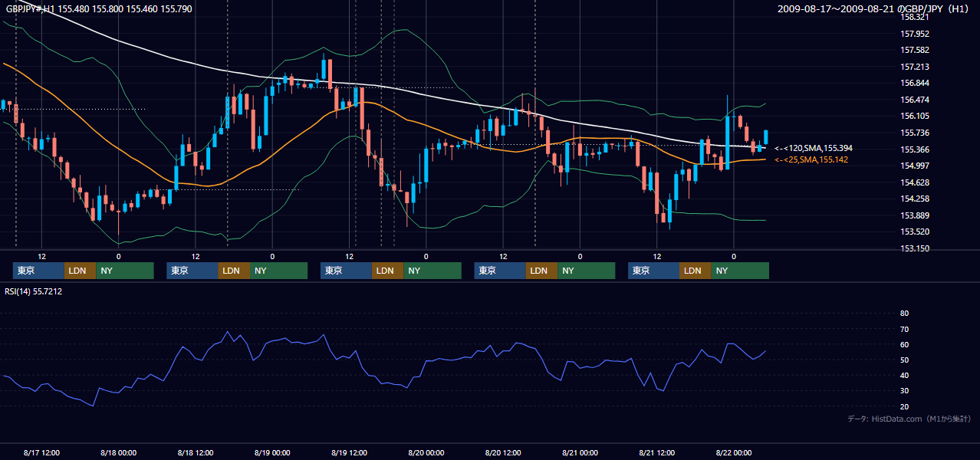Select the LDN block in the 8/17 session bar
980x460 pixels.
point(80,271)
